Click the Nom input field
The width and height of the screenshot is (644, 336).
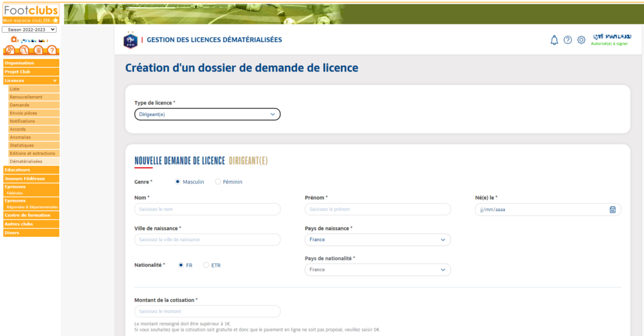[x=208, y=209]
